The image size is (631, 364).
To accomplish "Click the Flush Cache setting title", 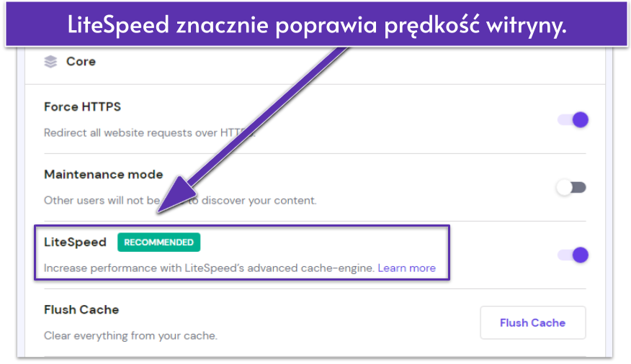I will coord(81,309).
